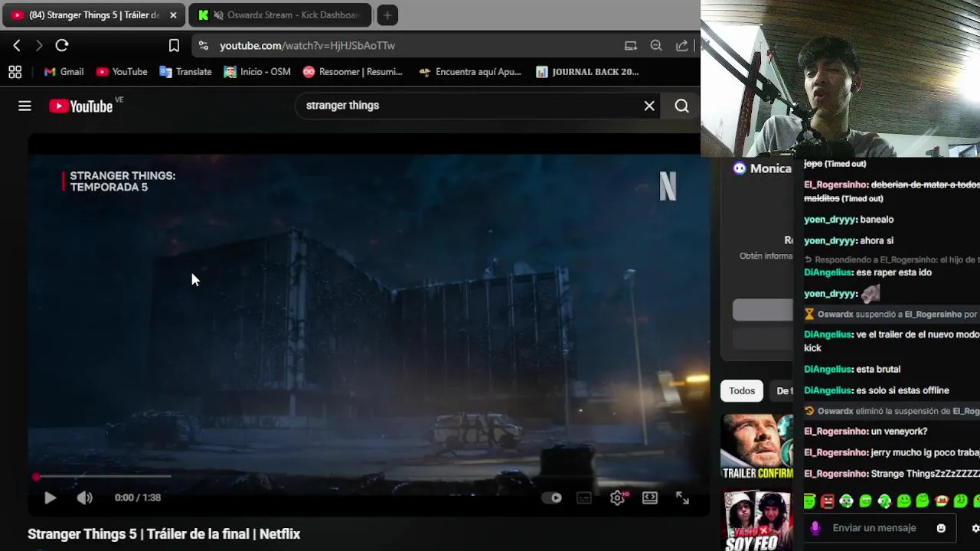This screenshot has height=551, width=980.
Task: Click the Netflix N logo on video
Action: pos(668,187)
